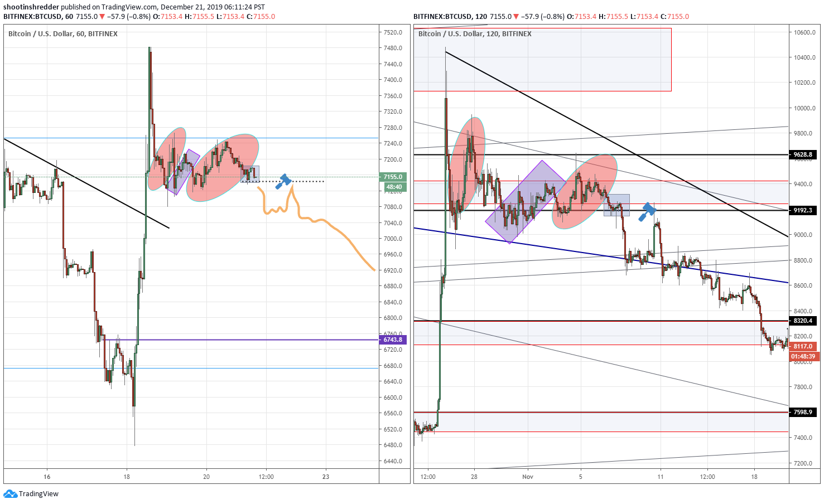Viewport: 824px width, 504px height.
Task: Select the 7598.9 price level label
Action: pyautogui.click(x=803, y=412)
